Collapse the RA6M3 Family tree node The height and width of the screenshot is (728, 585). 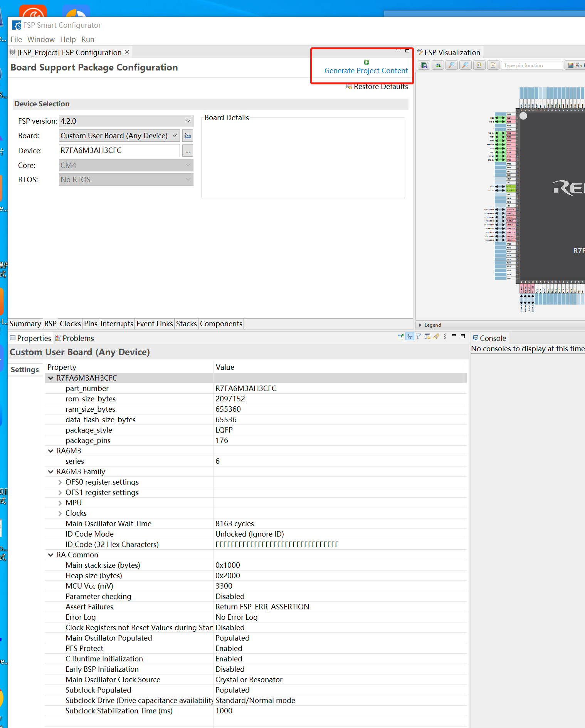tap(50, 471)
